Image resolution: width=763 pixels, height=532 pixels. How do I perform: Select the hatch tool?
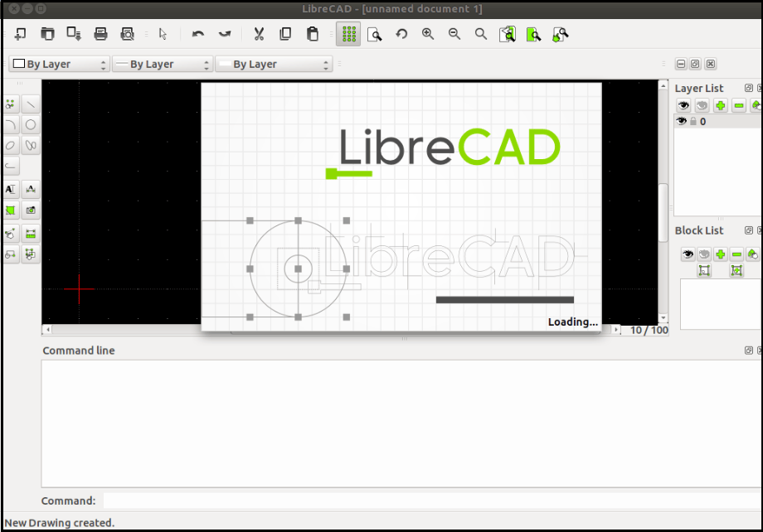coord(11,210)
